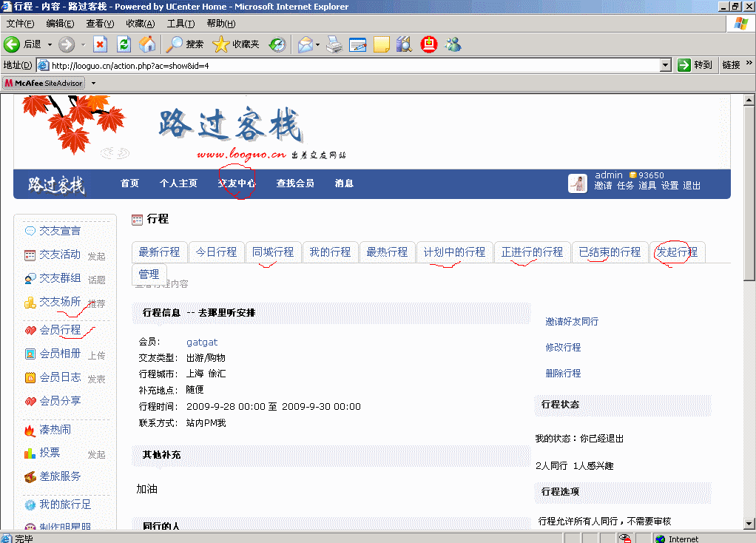Image resolution: width=756 pixels, height=543 pixels.
Task: Click the Research book-and-magnifier icon
Action: 404,44
